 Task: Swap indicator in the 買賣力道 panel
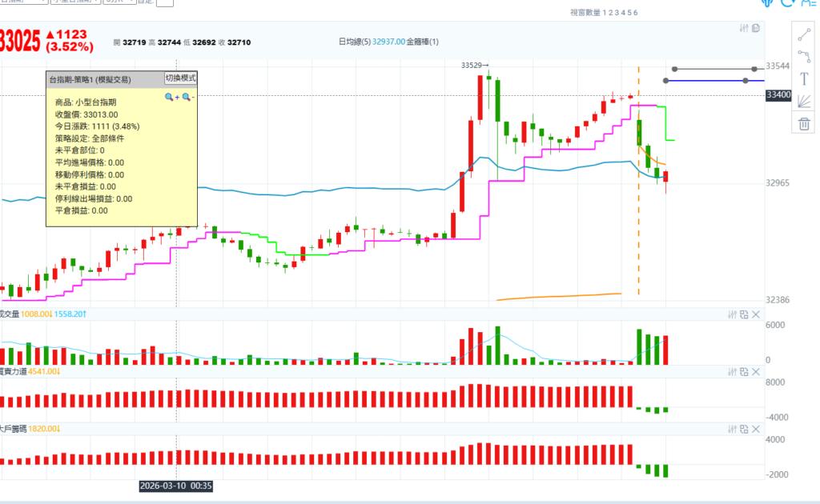tap(744, 372)
